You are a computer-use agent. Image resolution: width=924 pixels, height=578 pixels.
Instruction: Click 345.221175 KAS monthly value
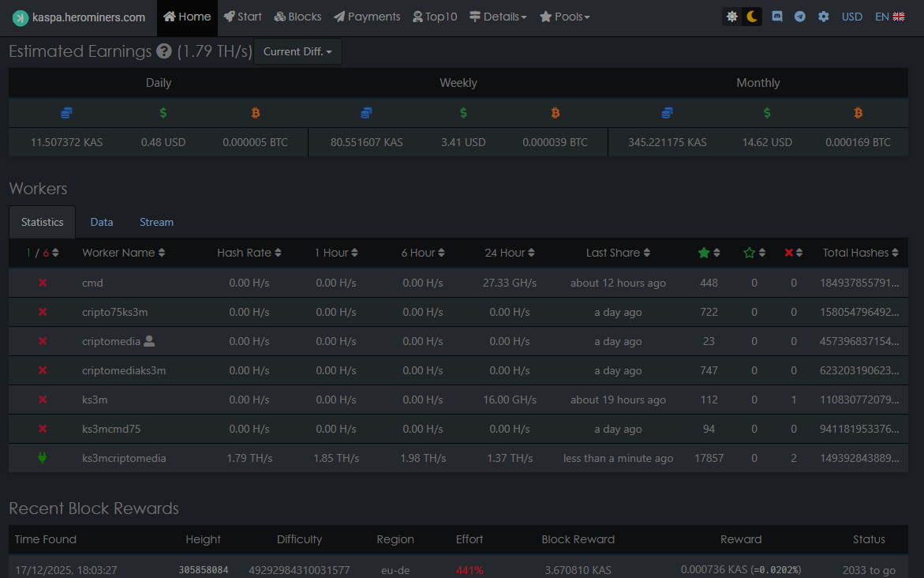(667, 142)
